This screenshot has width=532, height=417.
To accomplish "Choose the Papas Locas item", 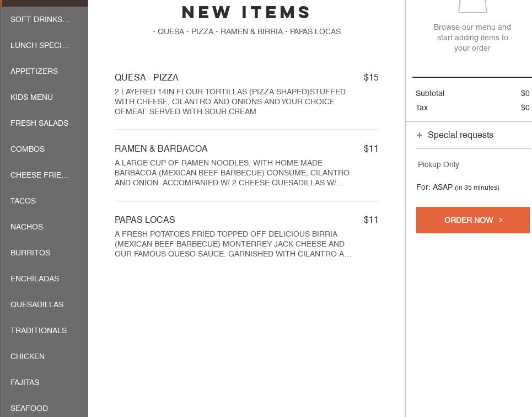I will [x=246, y=236].
